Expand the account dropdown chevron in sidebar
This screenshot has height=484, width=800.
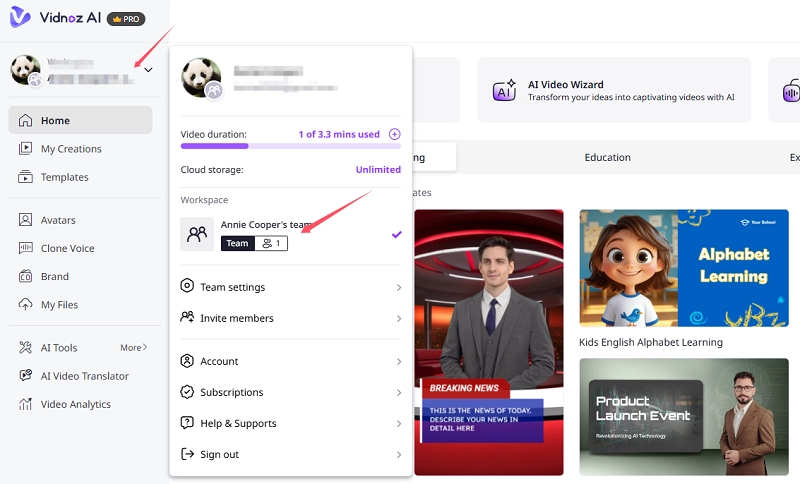(148, 70)
